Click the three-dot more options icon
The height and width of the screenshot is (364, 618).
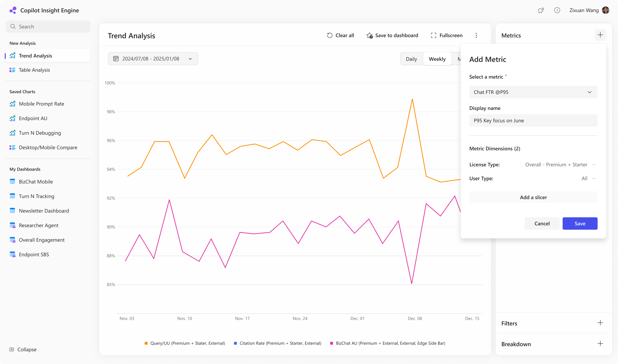[x=476, y=35]
